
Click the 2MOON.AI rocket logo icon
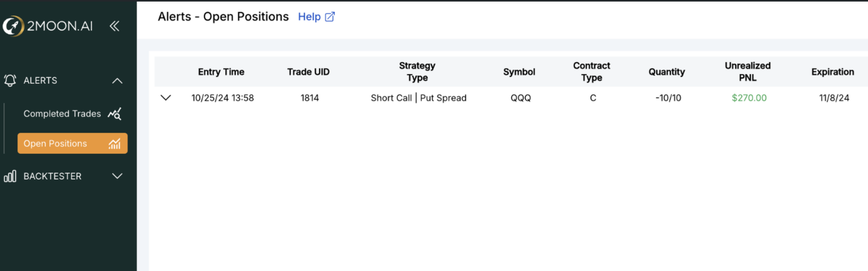pyautogui.click(x=13, y=26)
